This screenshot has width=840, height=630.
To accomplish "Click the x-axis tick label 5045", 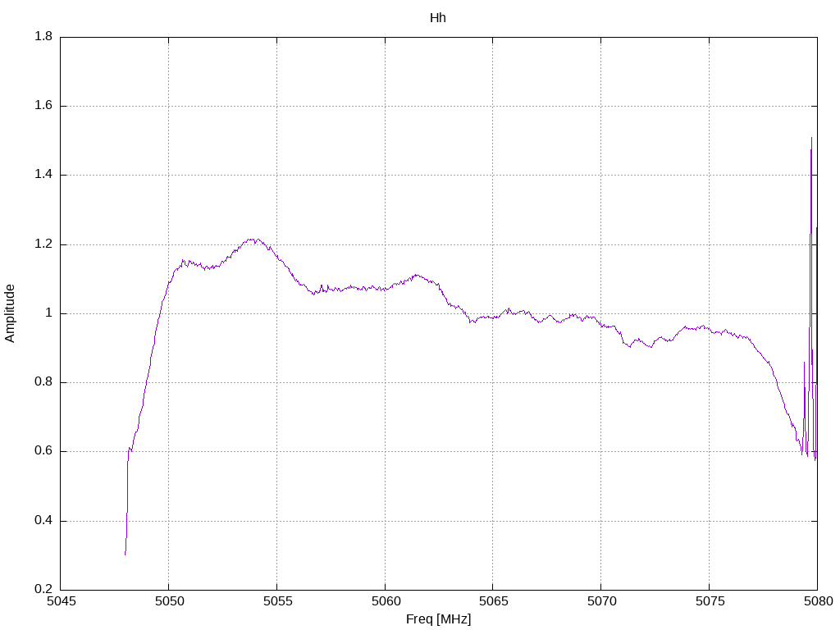I will [x=61, y=601].
